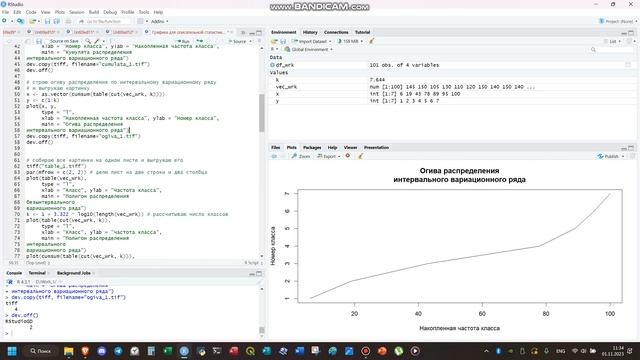This screenshot has width=640, height=360.
Task: Remove current plot with red X icon
Action: tap(348, 156)
